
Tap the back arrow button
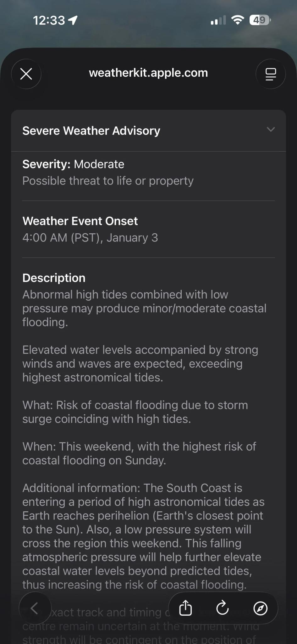(x=35, y=608)
